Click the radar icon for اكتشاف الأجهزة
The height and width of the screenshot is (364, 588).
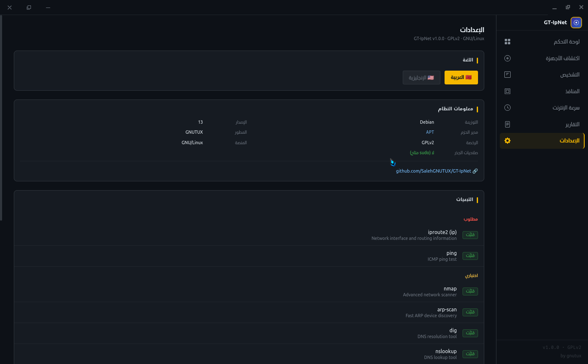[x=507, y=58]
